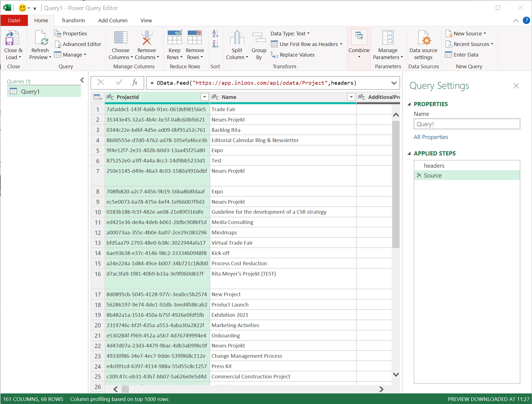Select the headers applied step

[x=467, y=166]
